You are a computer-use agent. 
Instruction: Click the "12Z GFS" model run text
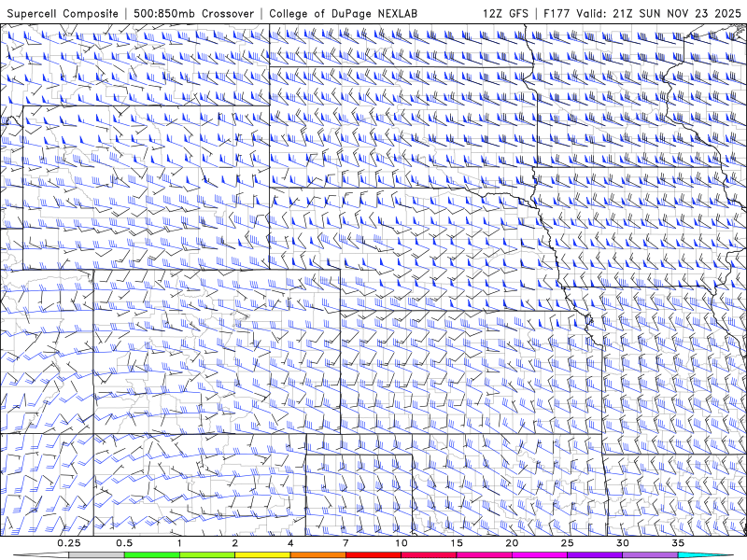(505, 13)
